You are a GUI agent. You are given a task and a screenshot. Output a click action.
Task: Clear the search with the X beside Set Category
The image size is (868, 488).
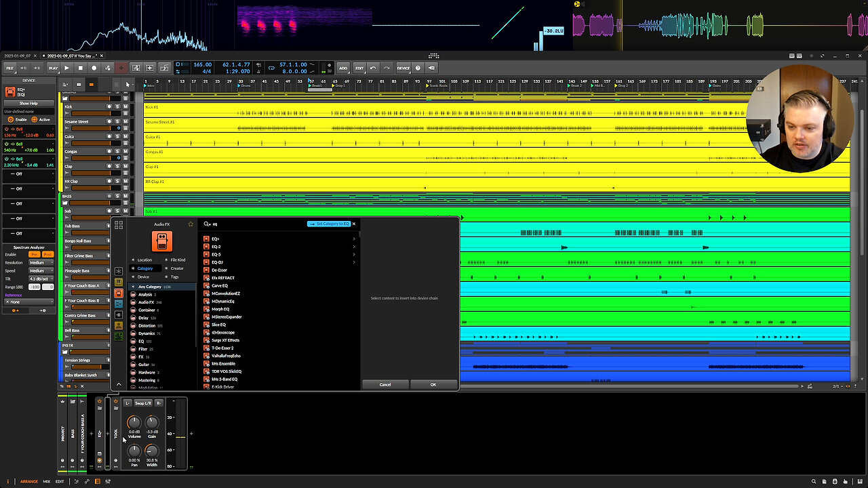353,224
